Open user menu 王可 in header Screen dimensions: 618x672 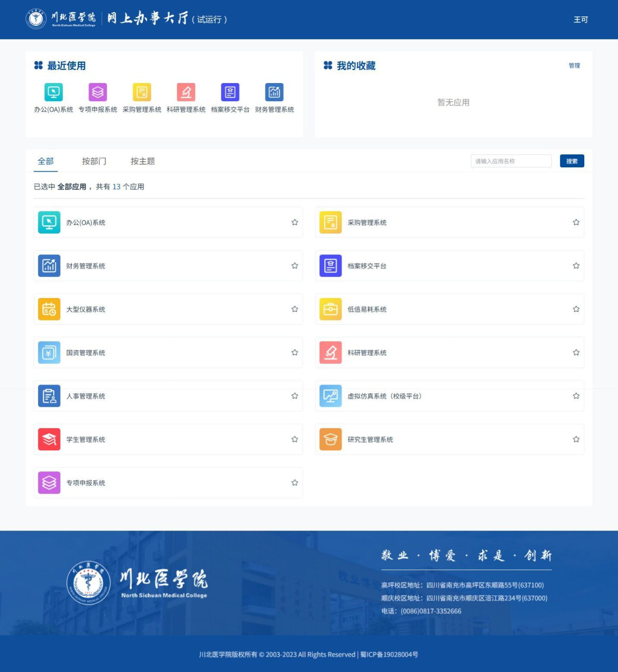click(x=580, y=19)
